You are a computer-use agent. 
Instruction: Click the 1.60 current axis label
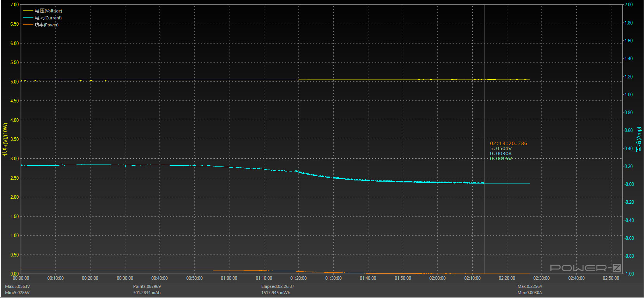point(628,41)
